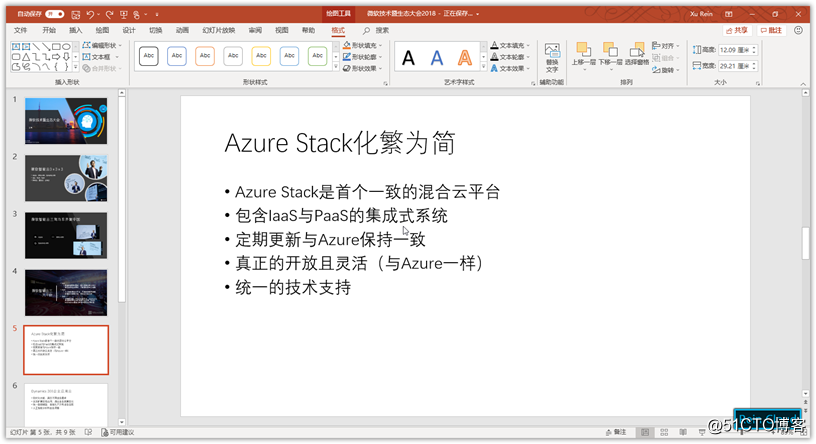Open 文本效果 (Text Effects) dropdown
This screenshot has height=444, width=816.
coord(511,68)
